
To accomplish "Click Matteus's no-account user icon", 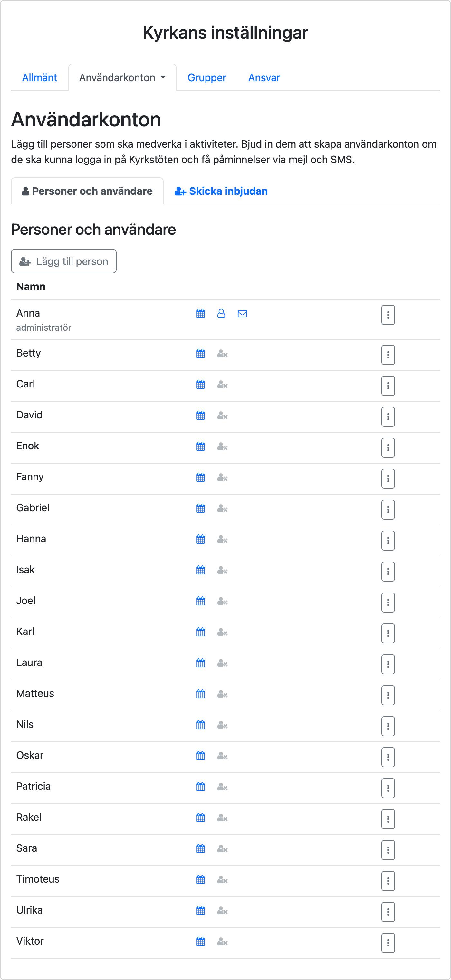I will click(x=223, y=694).
